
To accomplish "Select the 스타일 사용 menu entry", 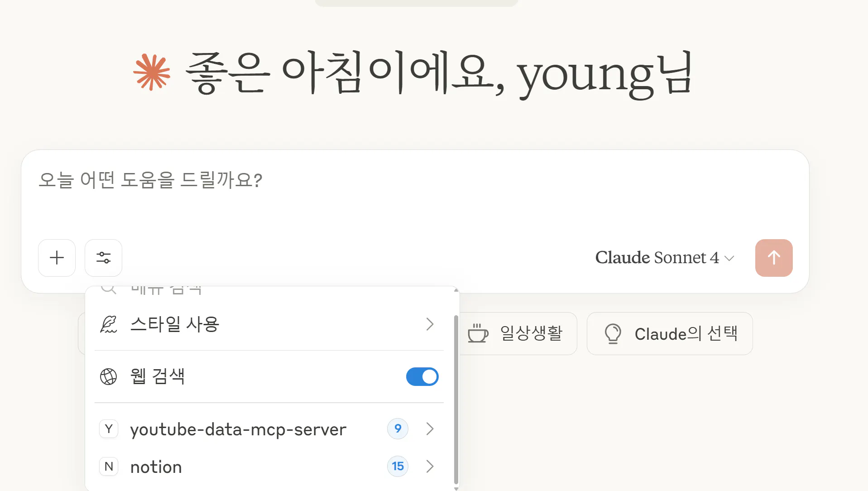I will [x=269, y=324].
